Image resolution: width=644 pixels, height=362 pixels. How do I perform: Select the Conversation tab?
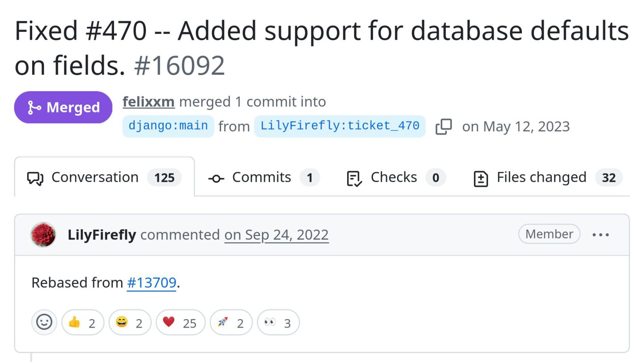(105, 177)
